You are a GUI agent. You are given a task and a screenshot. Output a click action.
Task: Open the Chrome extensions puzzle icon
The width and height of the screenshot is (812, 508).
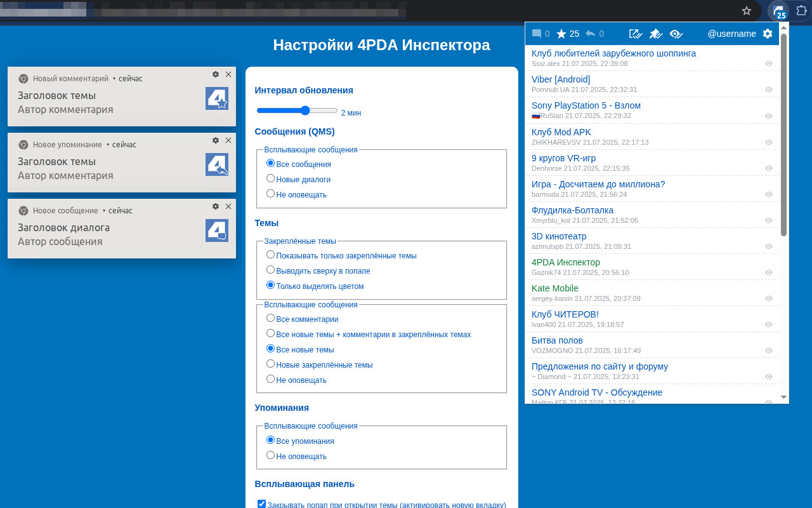(x=802, y=11)
